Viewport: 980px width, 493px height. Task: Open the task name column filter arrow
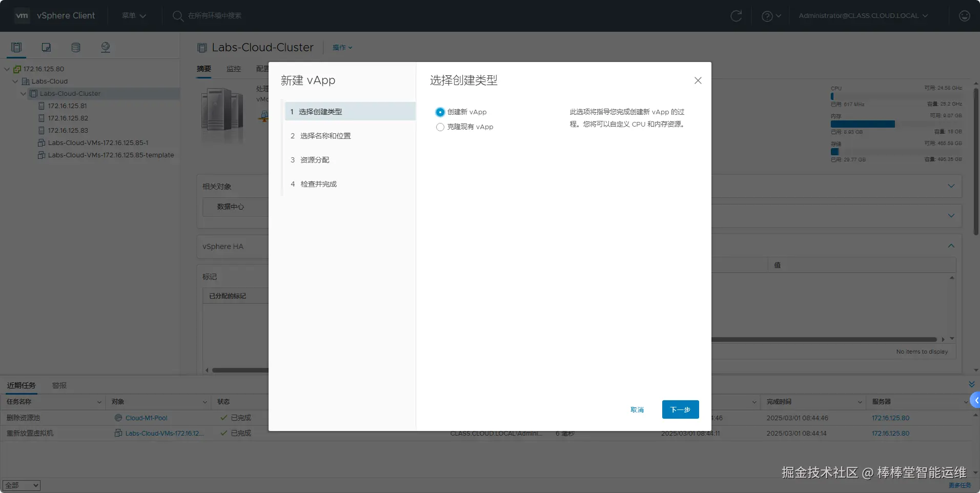pos(99,402)
